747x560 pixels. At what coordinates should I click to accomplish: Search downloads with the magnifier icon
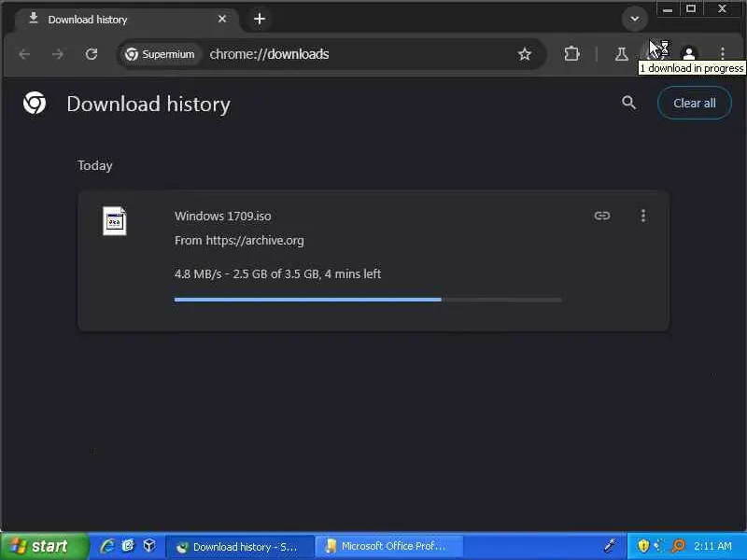coord(628,103)
